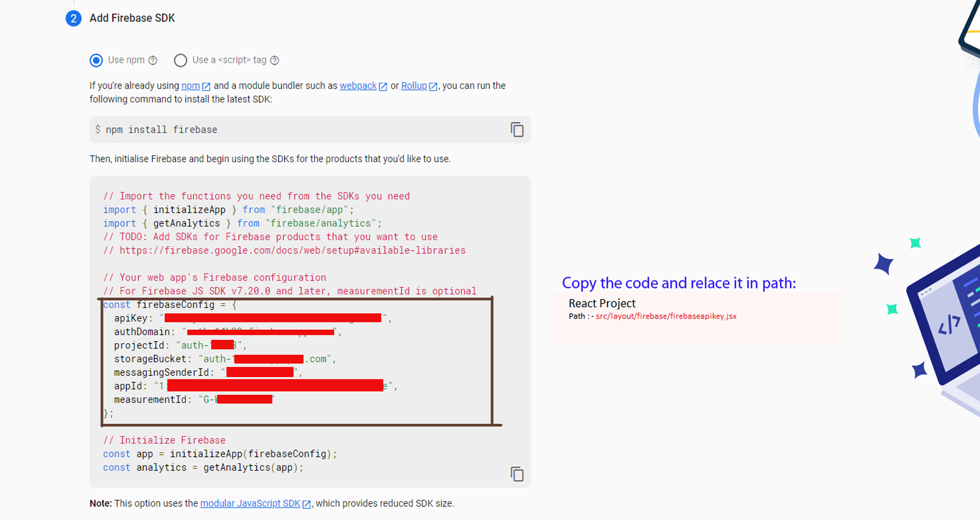Click the firebaseapikey.jsx path text

pos(666,316)
